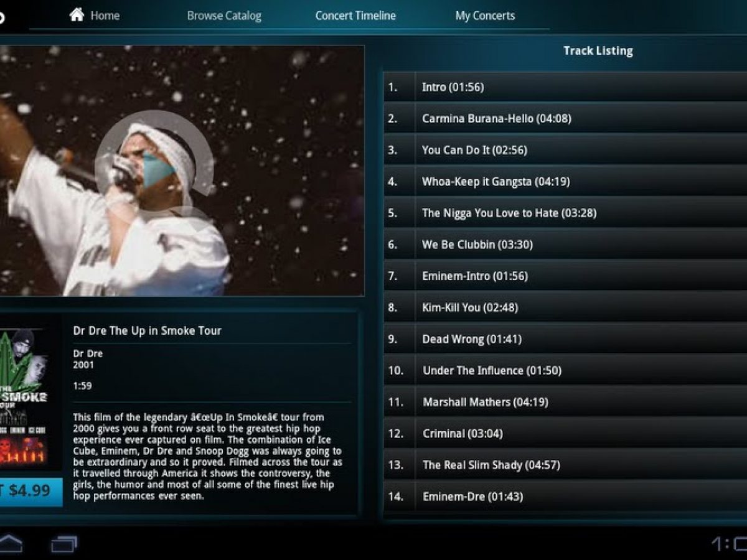Select track Dead Wrong (01:41)

pyautogui.click(x=565, y=339)
